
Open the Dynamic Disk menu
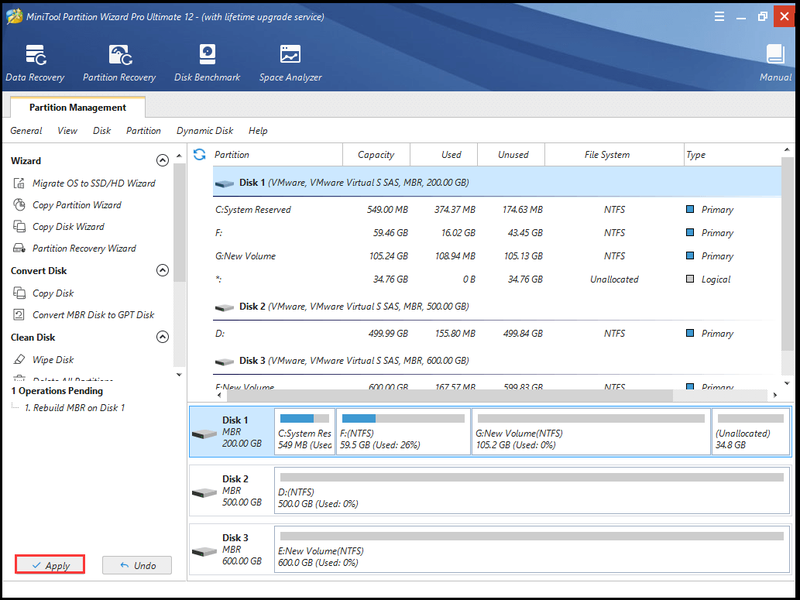pyautogui.click(x=205, y=131)
